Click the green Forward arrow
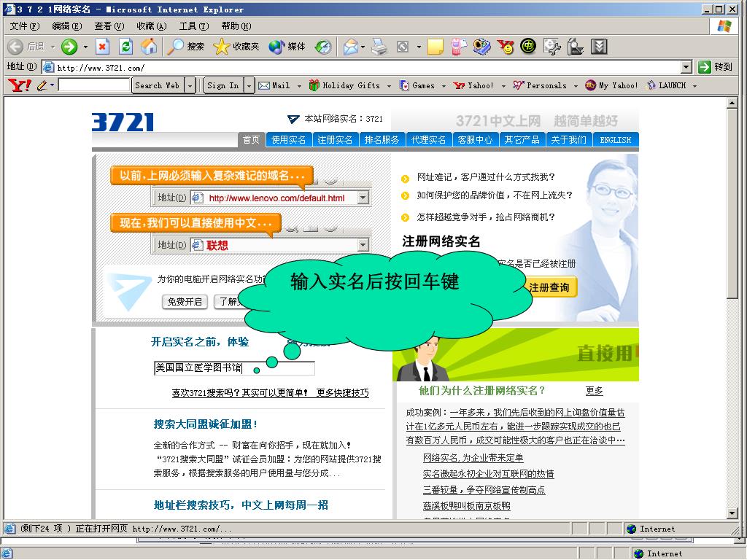The height and width of the screenshot is (560, 747). (x=69, y=47)
